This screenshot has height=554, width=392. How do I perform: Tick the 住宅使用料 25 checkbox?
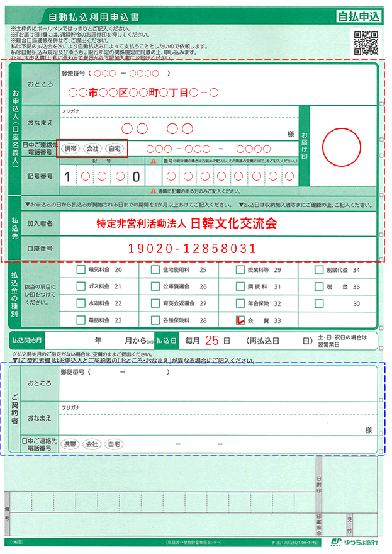(x=155, y=269)
